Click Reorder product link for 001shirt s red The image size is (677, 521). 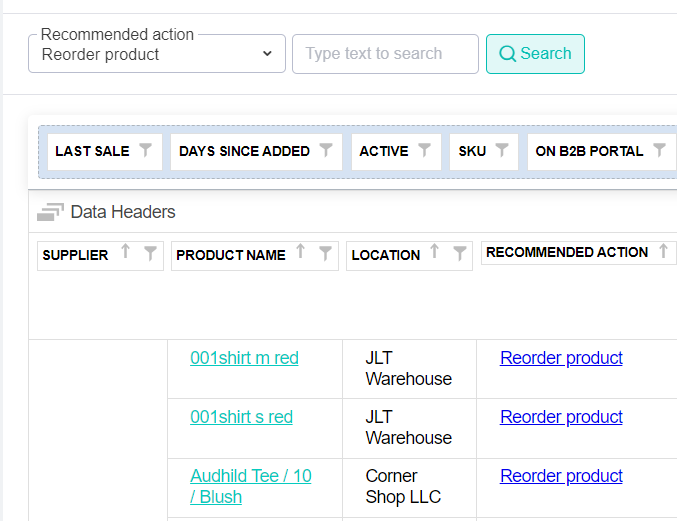coord(561,417)
